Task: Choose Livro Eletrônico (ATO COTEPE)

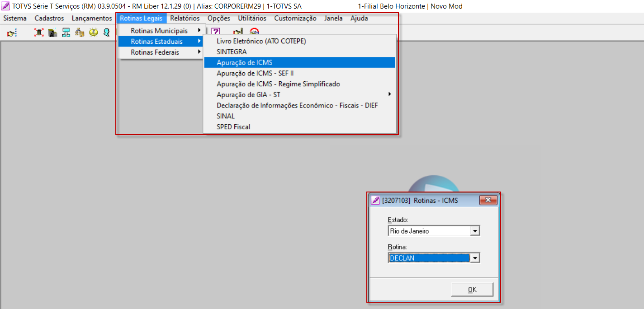Action: 299,41
